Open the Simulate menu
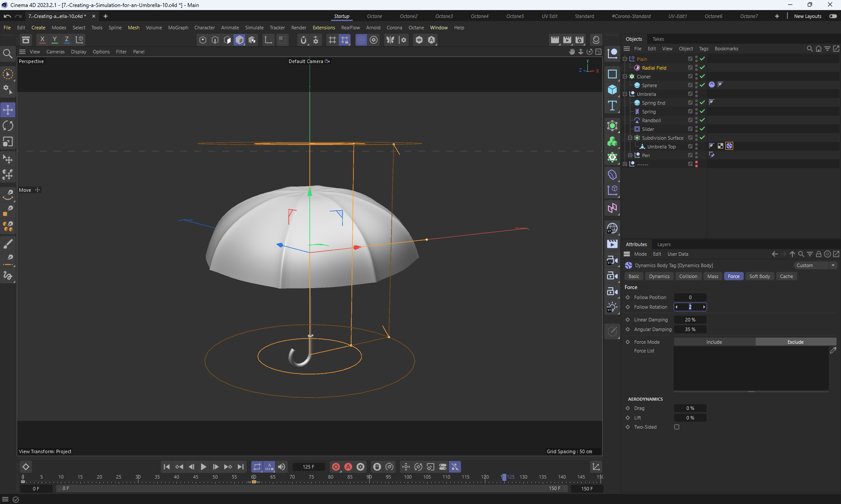 [254, 28]
